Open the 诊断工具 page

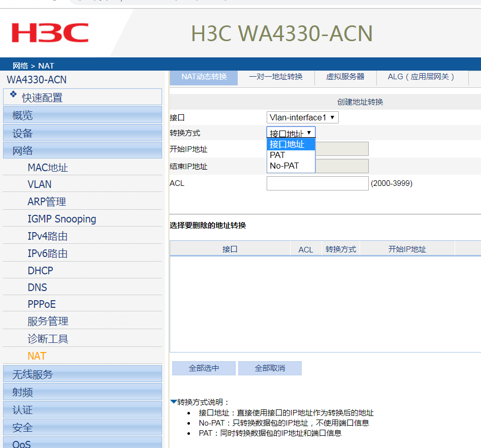pyautogui.click(x=48, y=339)
